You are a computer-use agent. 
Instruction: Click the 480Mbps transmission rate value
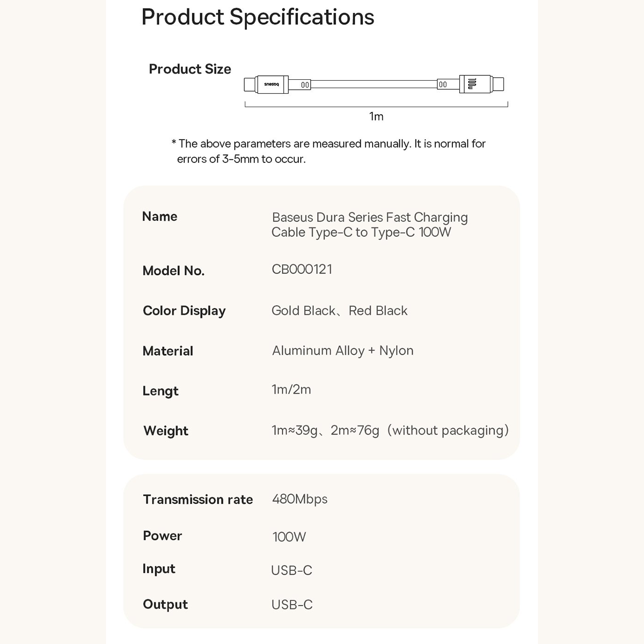[x=300, y=499]
